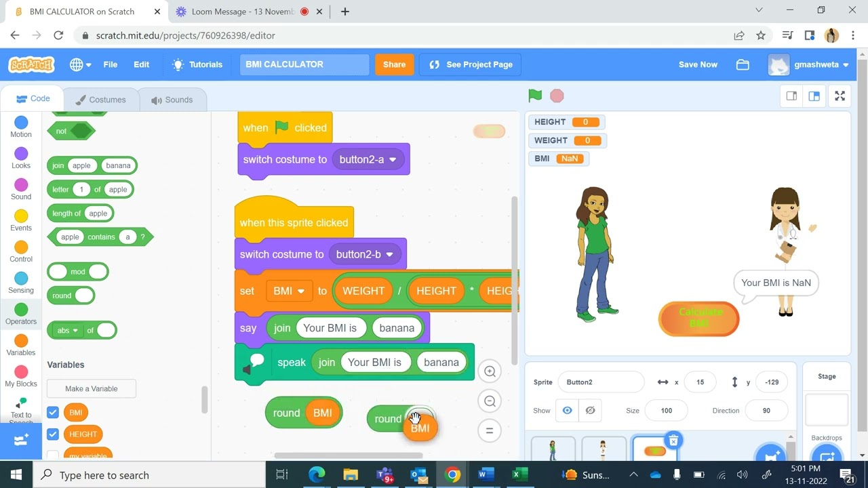Click the Scratch logo
The image size is (868, 488).
pos(31,64)
